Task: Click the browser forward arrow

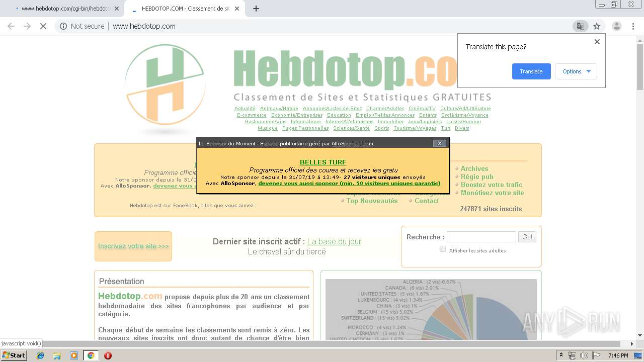Action: 27,26
